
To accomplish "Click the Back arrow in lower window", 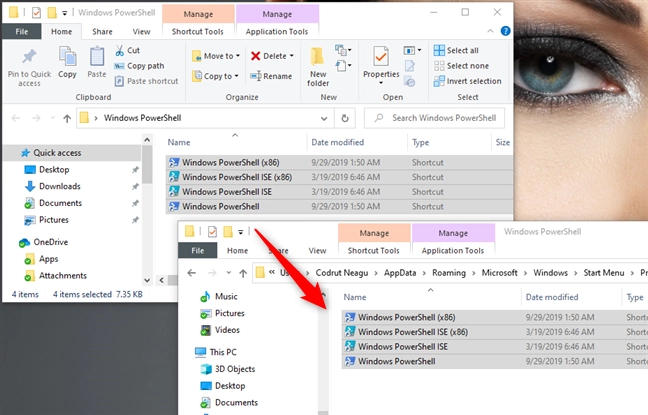I will point(191,273).
